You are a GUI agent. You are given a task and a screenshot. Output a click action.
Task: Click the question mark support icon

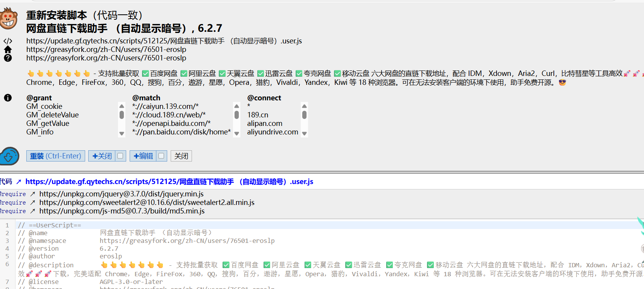(8, 58)
